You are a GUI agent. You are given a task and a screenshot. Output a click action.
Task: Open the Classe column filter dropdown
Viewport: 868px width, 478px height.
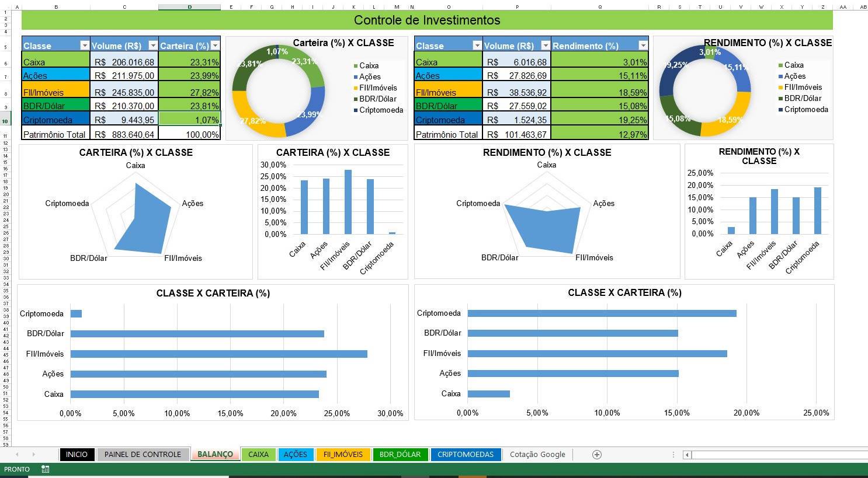point(85,45)
